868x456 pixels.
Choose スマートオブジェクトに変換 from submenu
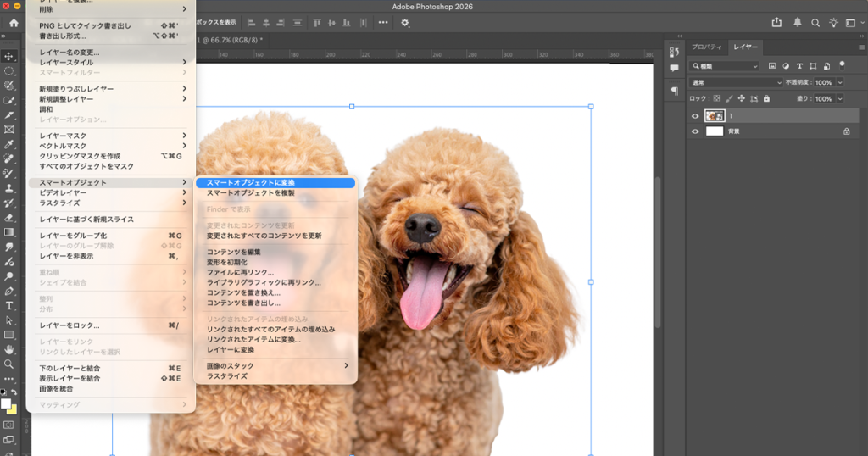point(250,182)
